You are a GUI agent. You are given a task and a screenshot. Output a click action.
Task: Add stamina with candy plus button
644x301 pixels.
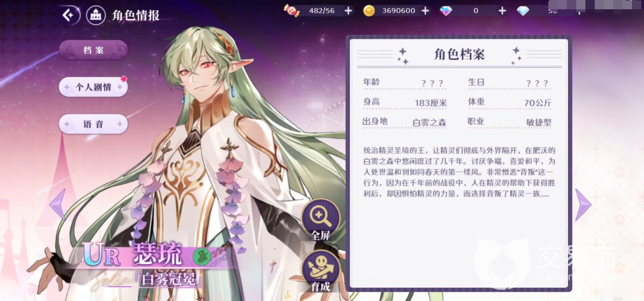[348, 10]
